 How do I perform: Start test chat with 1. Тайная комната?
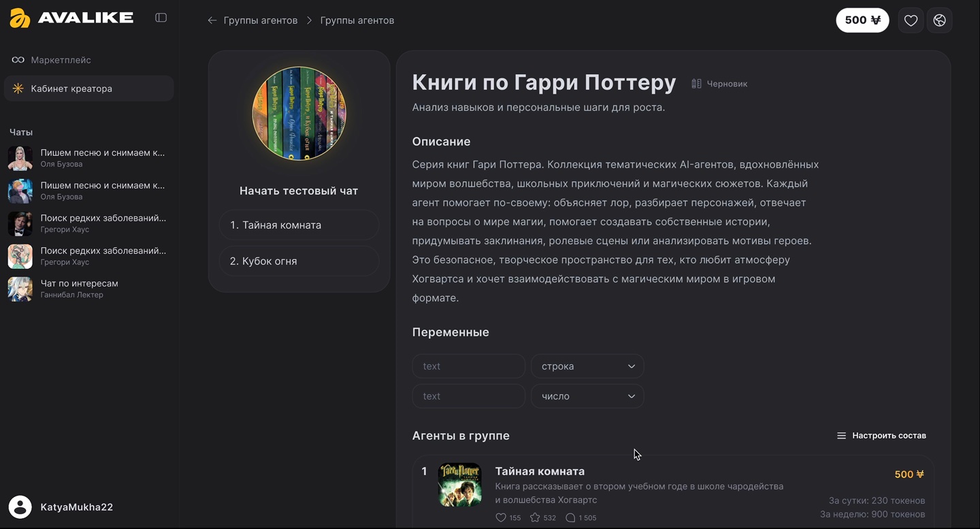coord(299,225)
